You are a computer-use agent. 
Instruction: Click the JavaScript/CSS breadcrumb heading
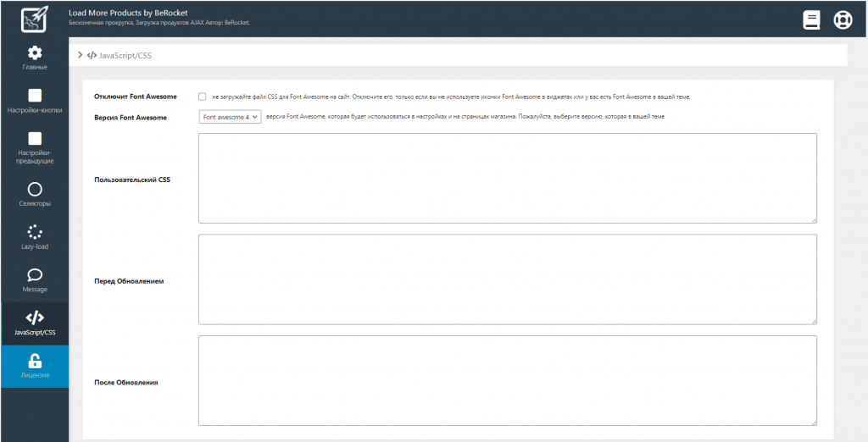point(125,55)
